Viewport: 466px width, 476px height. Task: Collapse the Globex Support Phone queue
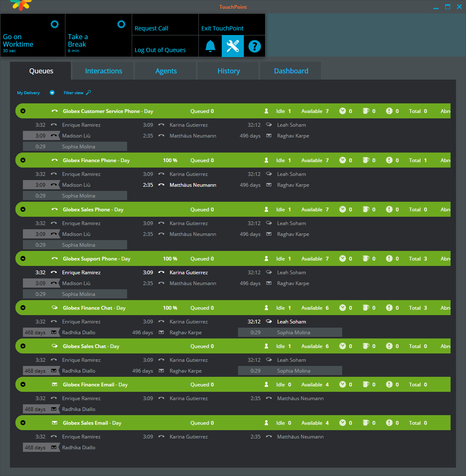[23, 259]
